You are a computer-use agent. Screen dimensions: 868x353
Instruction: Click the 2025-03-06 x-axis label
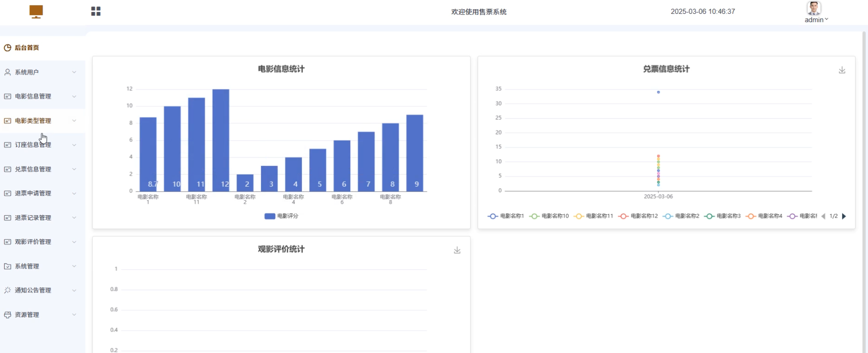point(658,196)
